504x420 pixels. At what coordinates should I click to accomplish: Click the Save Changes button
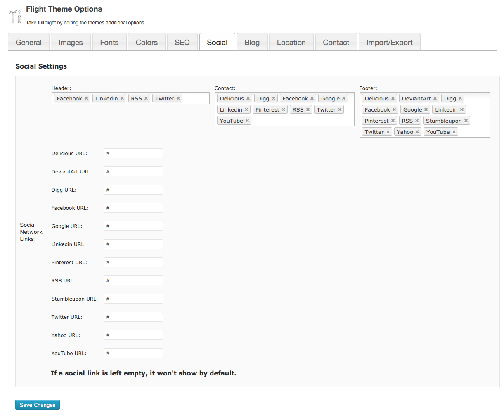click(x=38, y=405)
